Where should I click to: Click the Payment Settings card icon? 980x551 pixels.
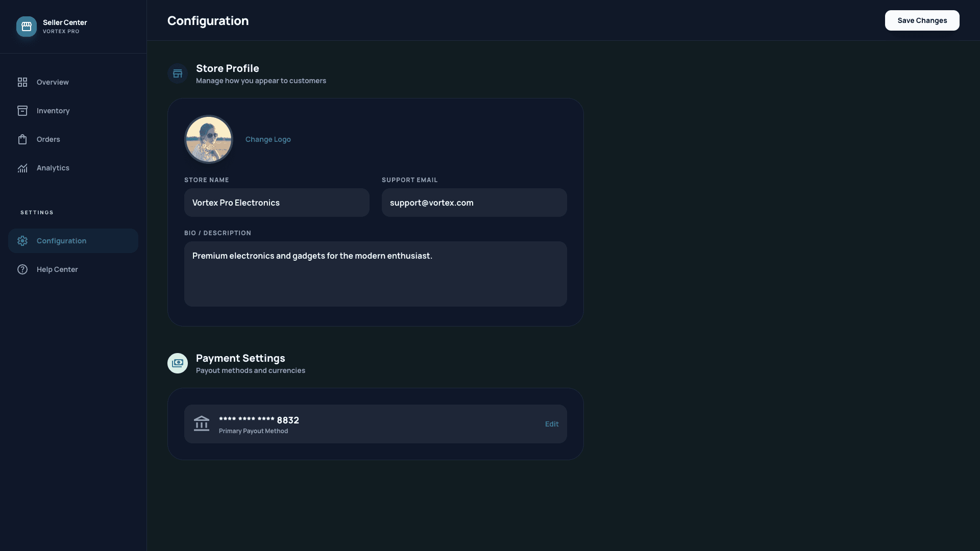177,363
